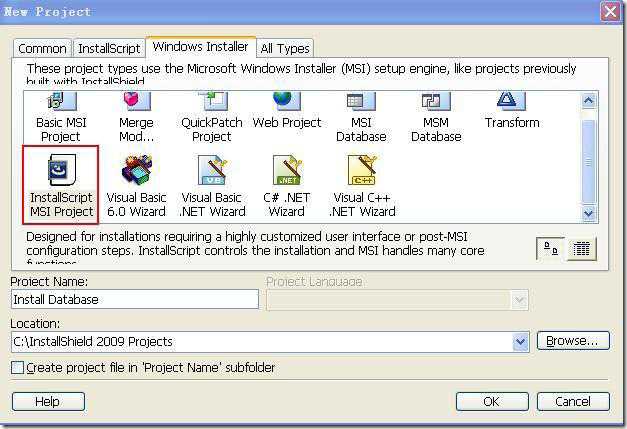Image resolution: width=627 pixels, height=429 pixels.
Task: Click the Cancel button
Action: (x=573, y=401)
